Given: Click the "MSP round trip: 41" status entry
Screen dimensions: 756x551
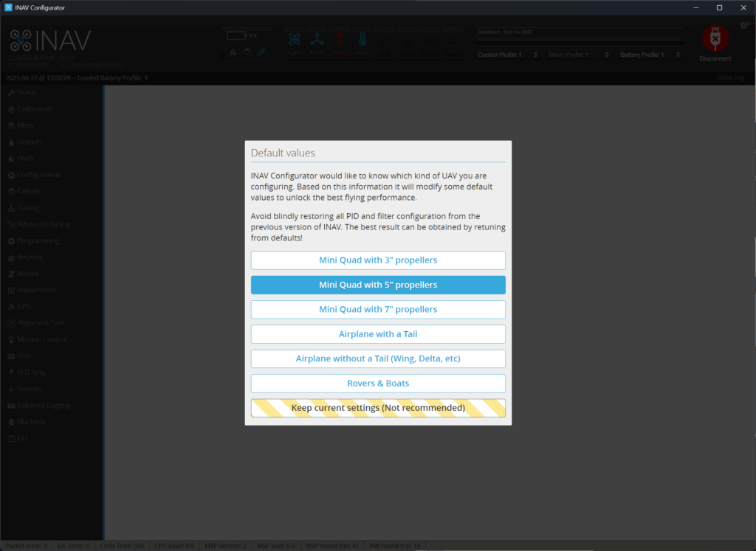Looking at the screenshot, I should coord(332,546).
